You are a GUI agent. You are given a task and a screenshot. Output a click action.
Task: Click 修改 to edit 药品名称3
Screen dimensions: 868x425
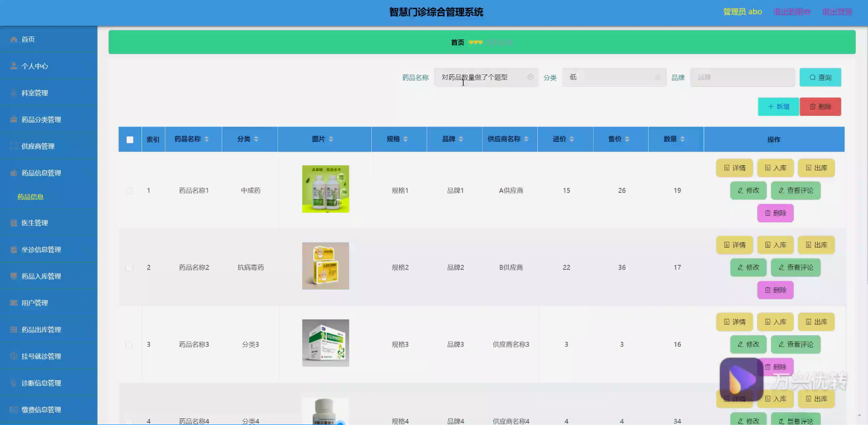[x=748, y=345]
